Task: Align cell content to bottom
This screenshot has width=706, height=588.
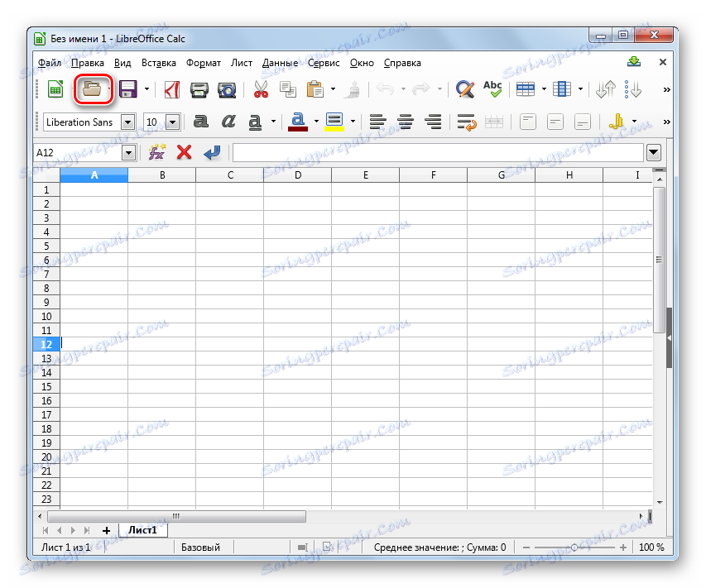Action: click(583, 122)
